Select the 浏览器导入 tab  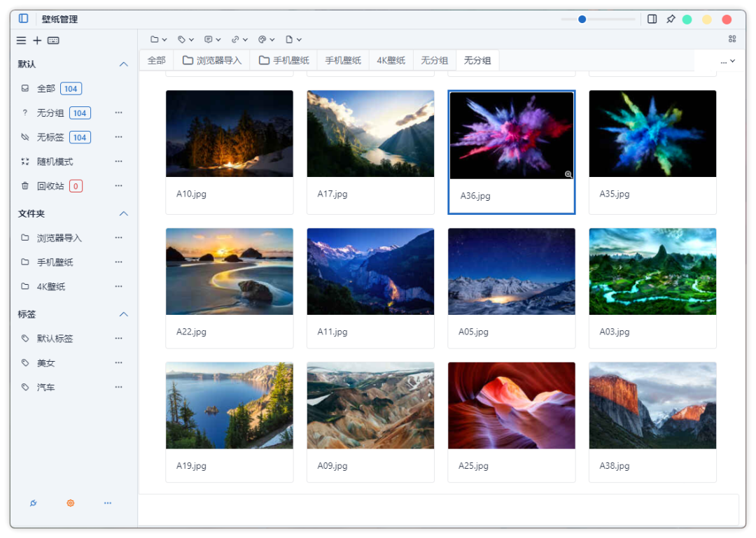tap(212, 61)
